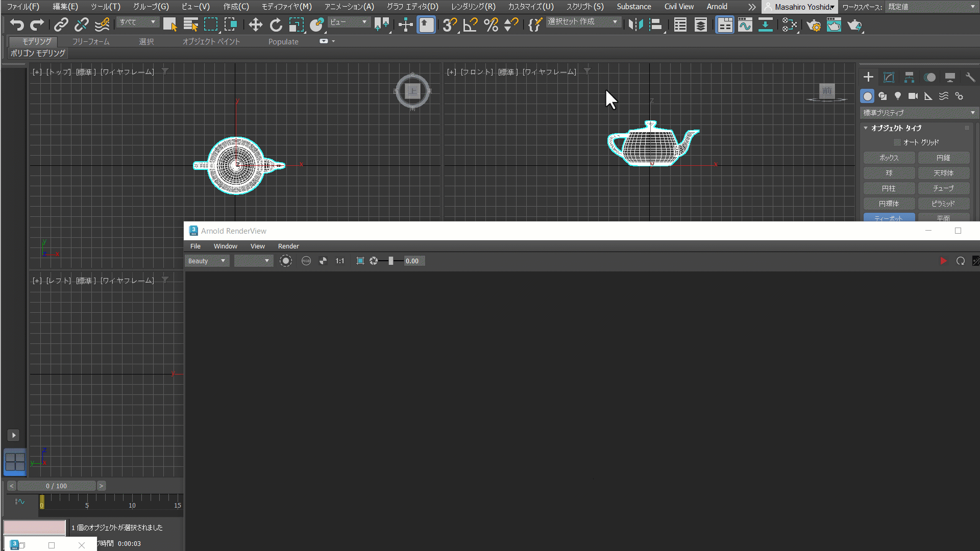The image size is (980, 551).
Task: Click the Redo arrow in the main toolbar
Action: click(x=37, y=24)
